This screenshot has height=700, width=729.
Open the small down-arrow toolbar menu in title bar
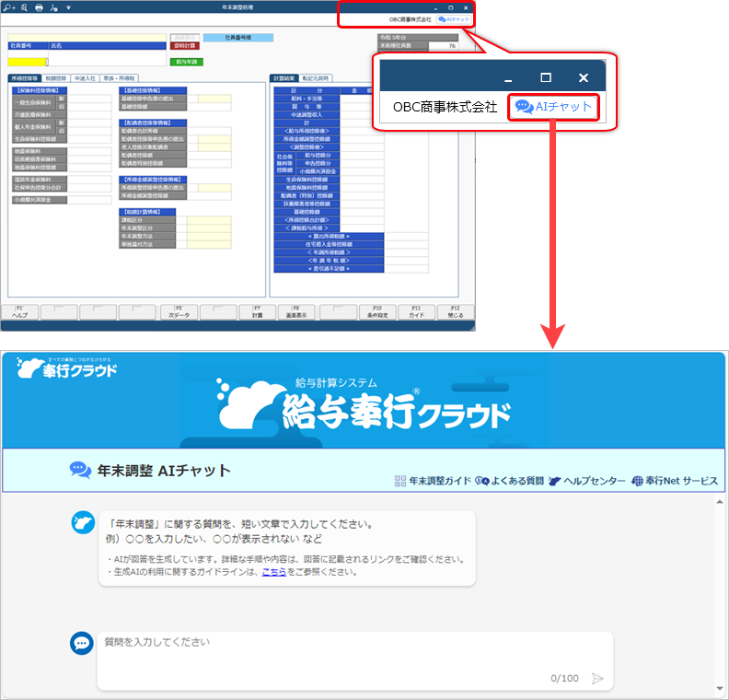tap(68, 8)
